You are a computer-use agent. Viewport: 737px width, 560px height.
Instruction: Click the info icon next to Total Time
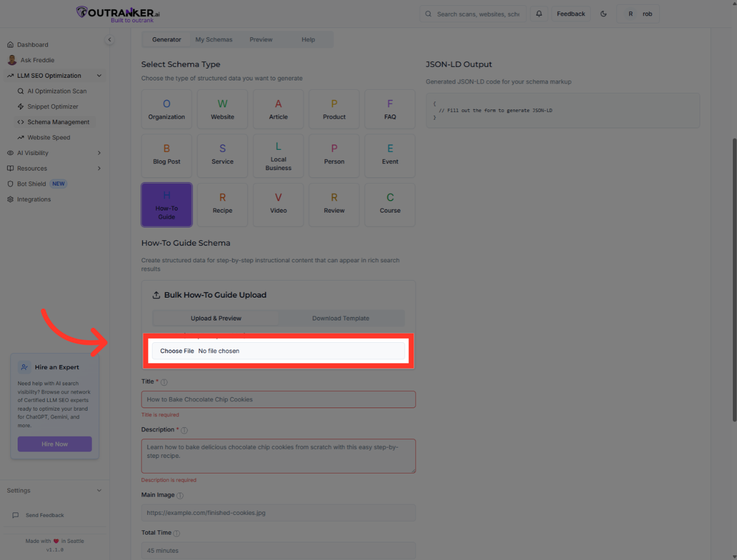[176, 534]
